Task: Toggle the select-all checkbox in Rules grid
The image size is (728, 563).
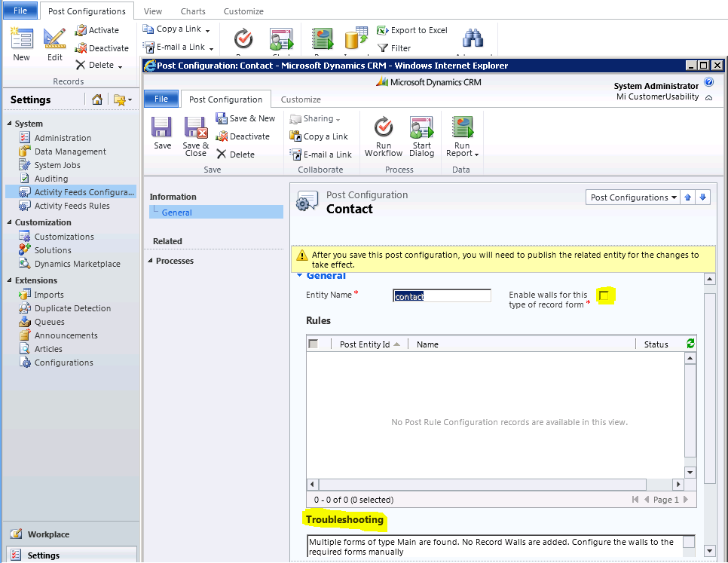Action: 314,344
